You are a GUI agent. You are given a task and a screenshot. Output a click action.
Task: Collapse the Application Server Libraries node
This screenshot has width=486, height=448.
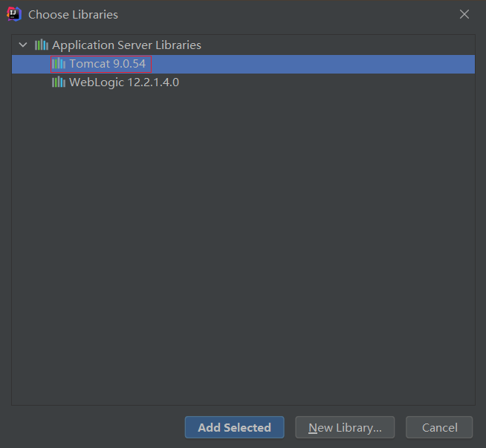(x=23, y=45)
